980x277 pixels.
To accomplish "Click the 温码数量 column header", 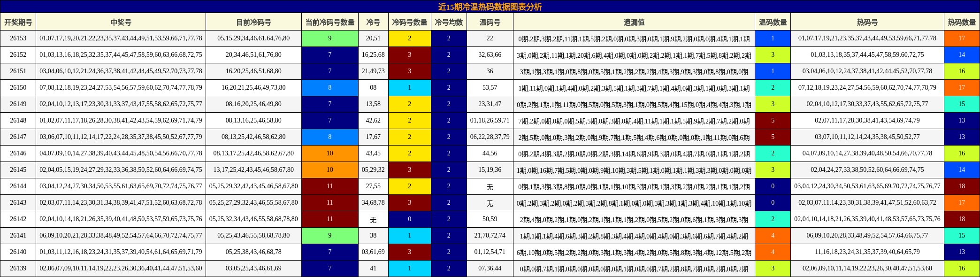I will coord(773,22).
